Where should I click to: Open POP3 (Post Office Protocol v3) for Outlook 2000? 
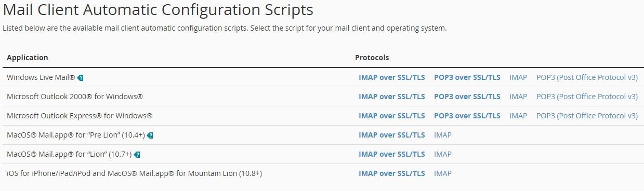(x=587, y=97)
